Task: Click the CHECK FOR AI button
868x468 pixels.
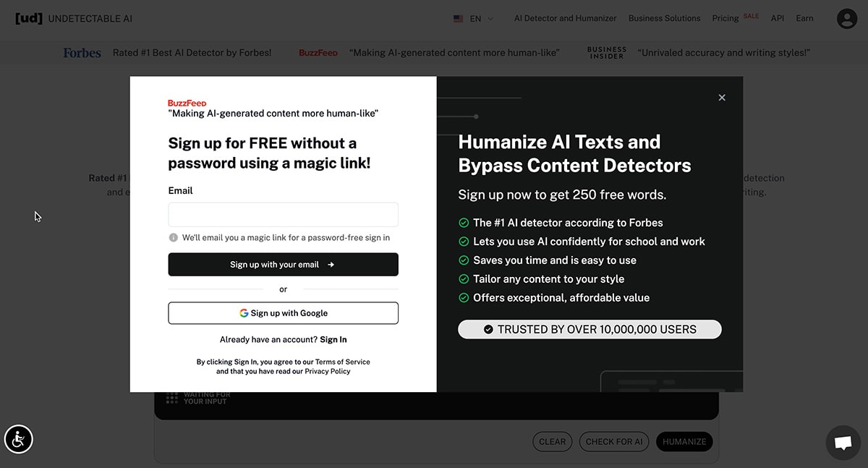Action: [x=614, y=442]
